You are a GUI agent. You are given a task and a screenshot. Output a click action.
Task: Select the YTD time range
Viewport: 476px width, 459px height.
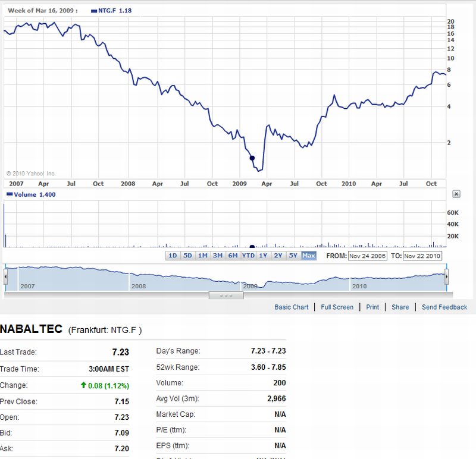(248, 256)
